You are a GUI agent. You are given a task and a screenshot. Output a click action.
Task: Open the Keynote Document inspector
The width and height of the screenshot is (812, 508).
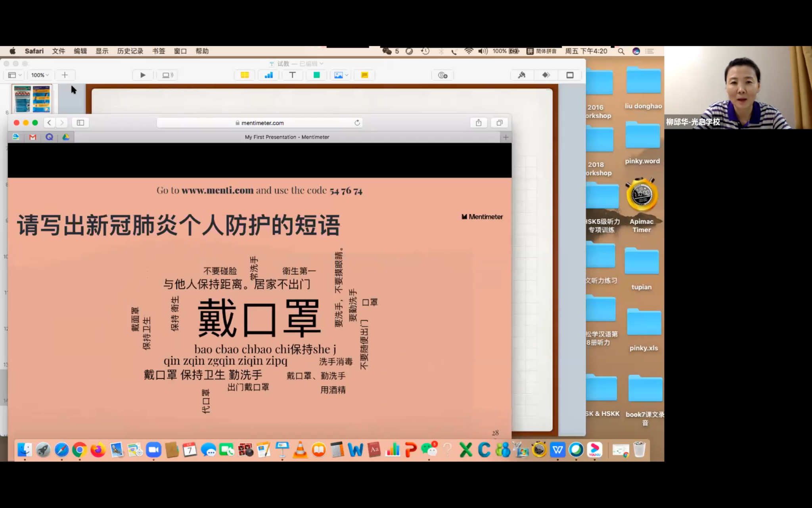(570, 75)
